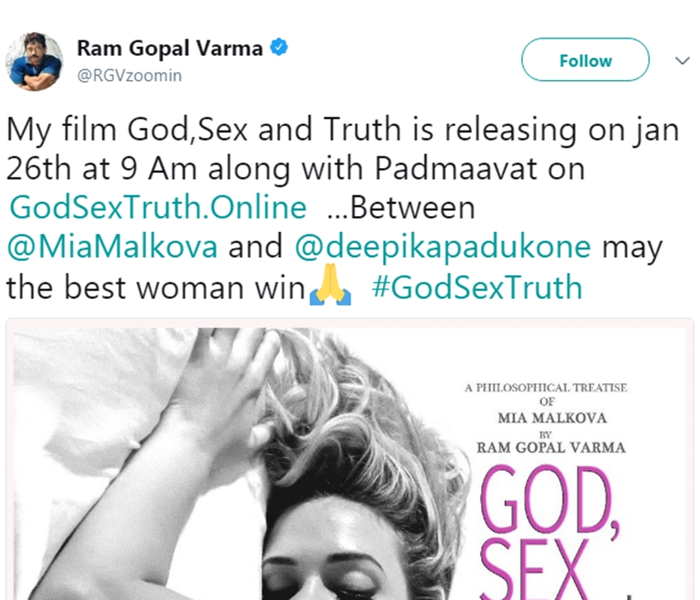This screenshot has height=600, width=700.
Task: Open the #GodSexTruth hashtag
Action: coord(477,288)
